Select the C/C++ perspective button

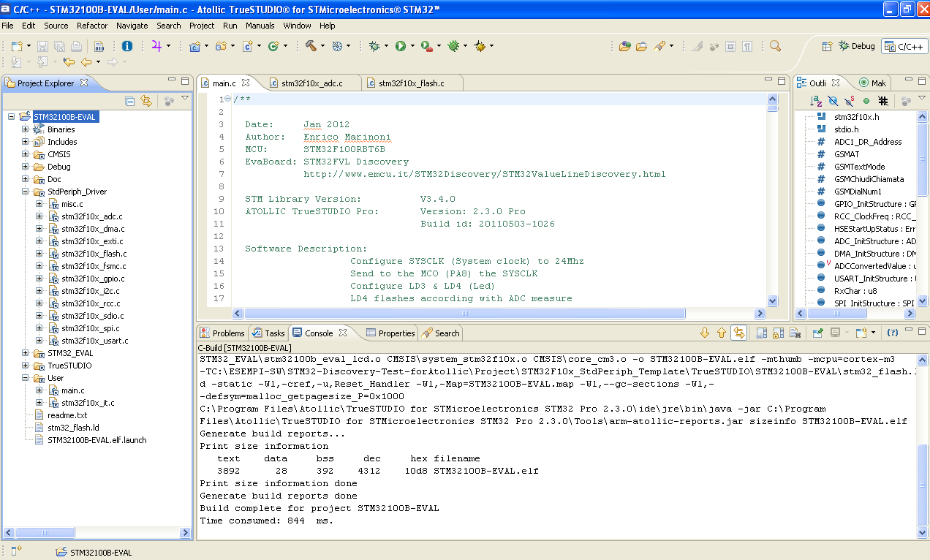click(x=904, y=45)
